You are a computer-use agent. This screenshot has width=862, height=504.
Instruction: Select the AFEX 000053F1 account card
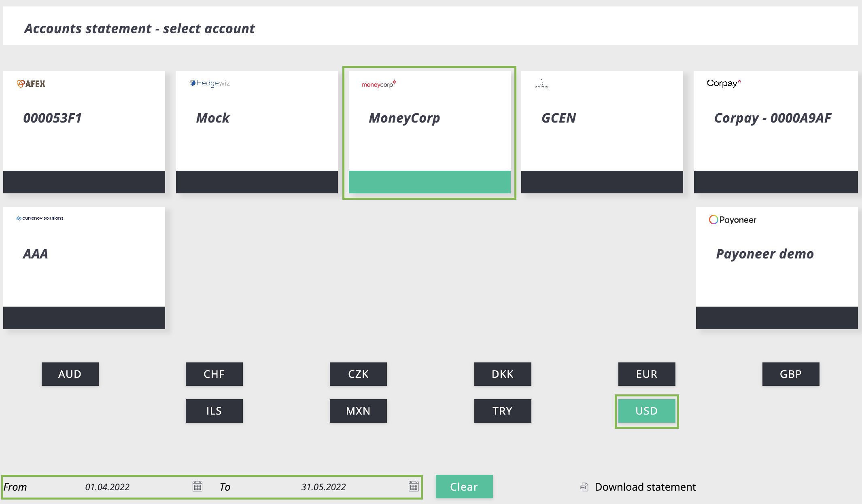point(84,132)
